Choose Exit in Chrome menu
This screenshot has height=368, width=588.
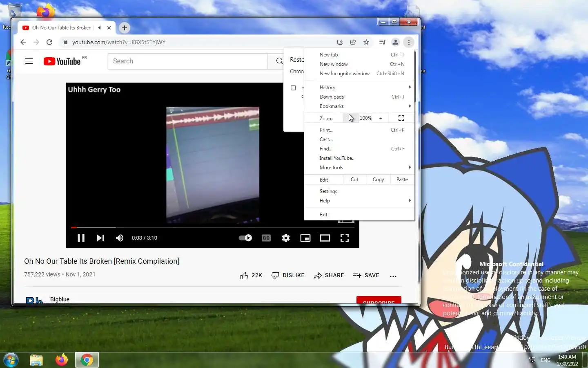[359, 215]
